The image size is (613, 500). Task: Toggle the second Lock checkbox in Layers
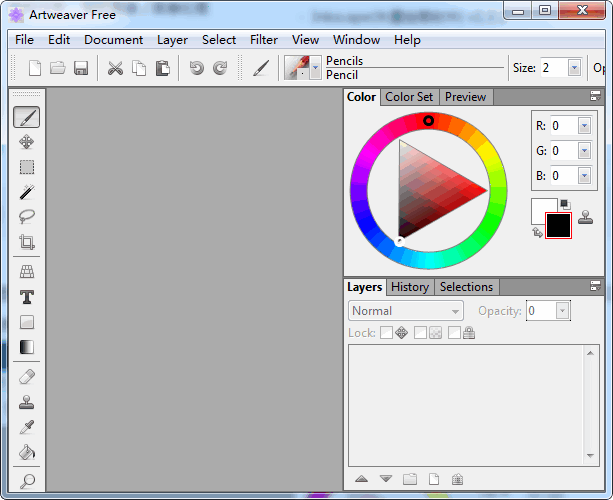(420, 333)
